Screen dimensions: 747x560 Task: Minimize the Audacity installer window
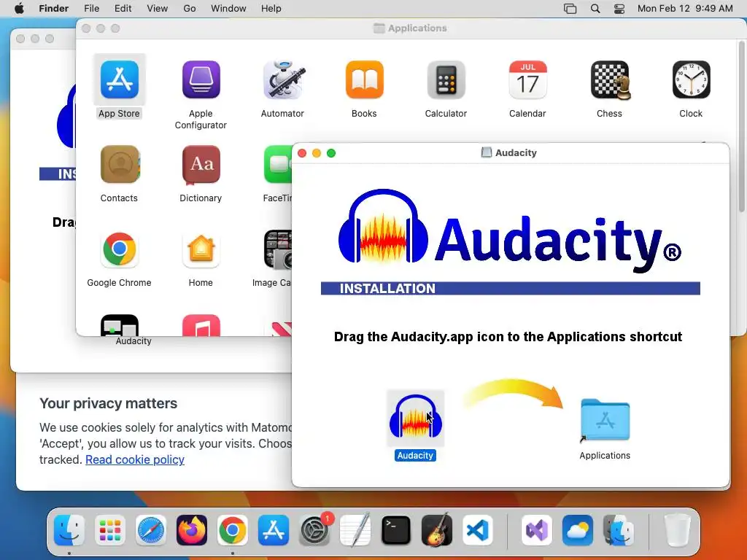click(317, 153)
